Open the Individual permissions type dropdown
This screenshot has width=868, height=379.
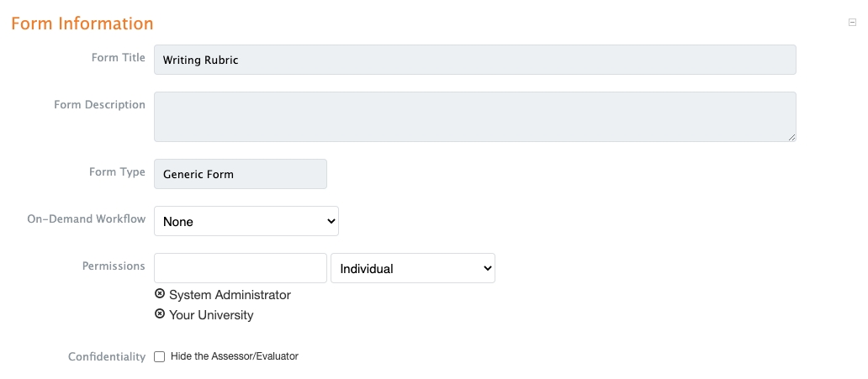pos(412,268)
